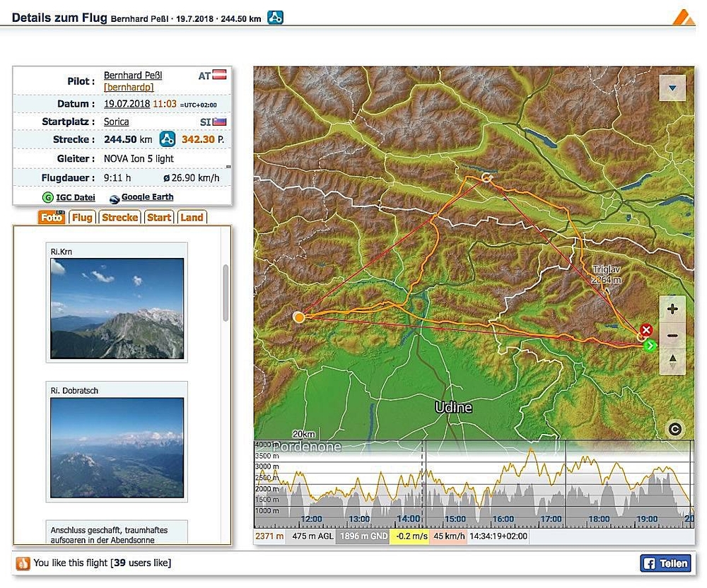The height and width of the screenshot is (588, 707).
Task: Click the photo panel vertical scrollbar
Action: click(226, 293)
